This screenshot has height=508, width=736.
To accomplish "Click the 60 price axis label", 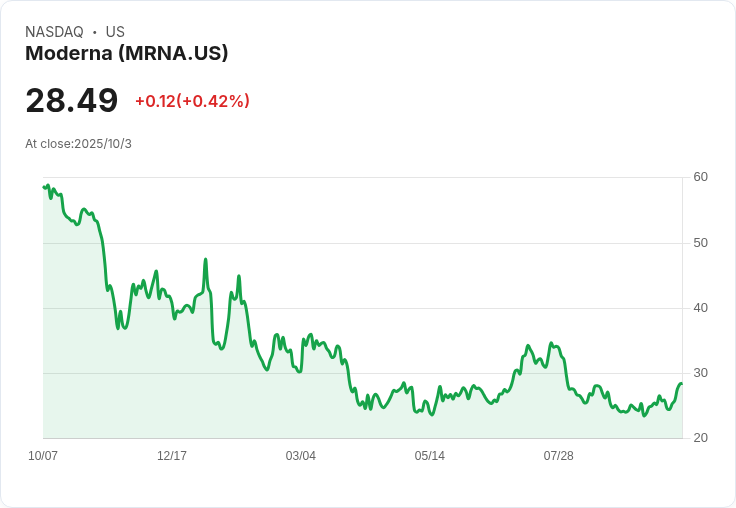I will 700,177.
